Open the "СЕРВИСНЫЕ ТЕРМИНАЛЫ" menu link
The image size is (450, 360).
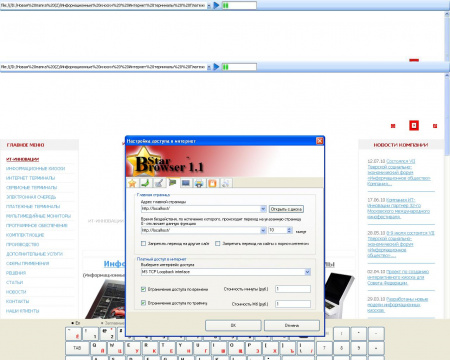pyautogui.click(x=31, y=187)
